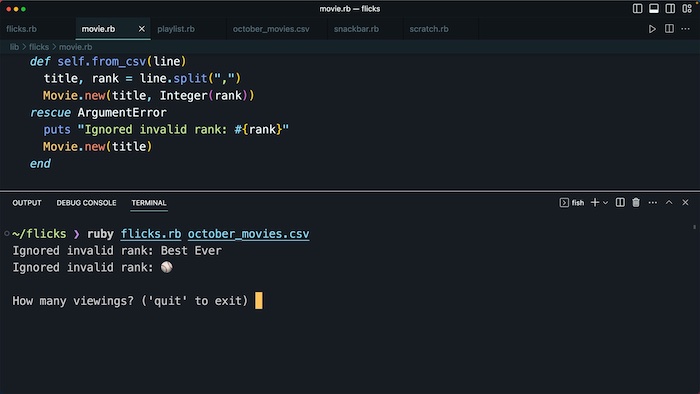Create a new terminal with plus icon
The image size is (700, 394).
(595, 203)
